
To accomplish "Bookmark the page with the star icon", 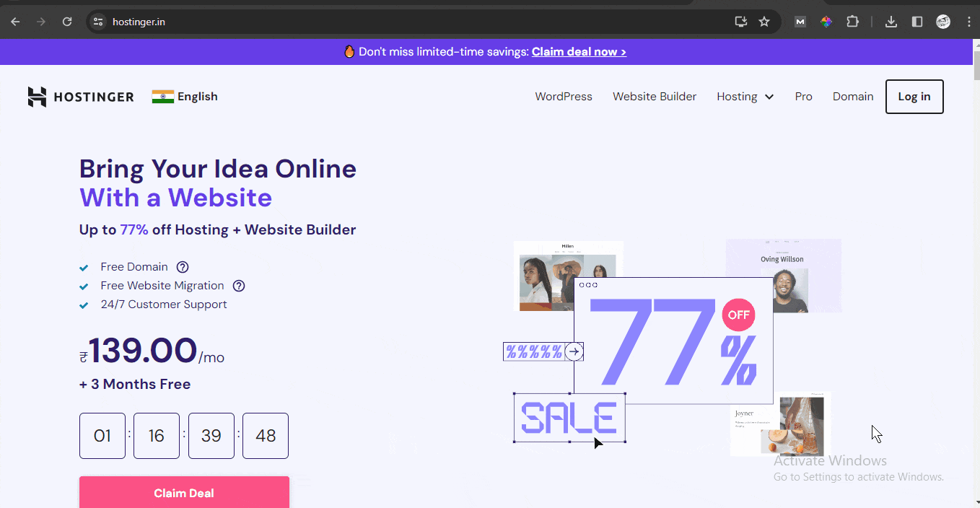I will [764, 21].
